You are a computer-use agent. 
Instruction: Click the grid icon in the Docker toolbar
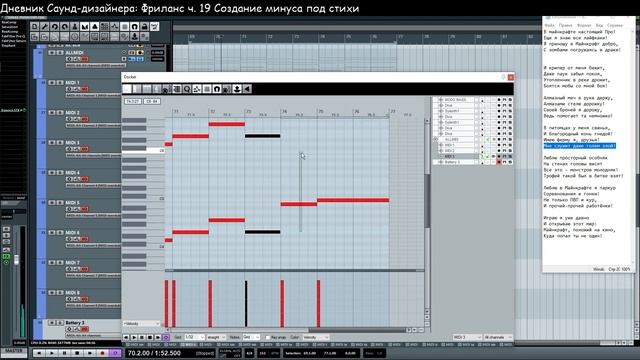(207, 89)
